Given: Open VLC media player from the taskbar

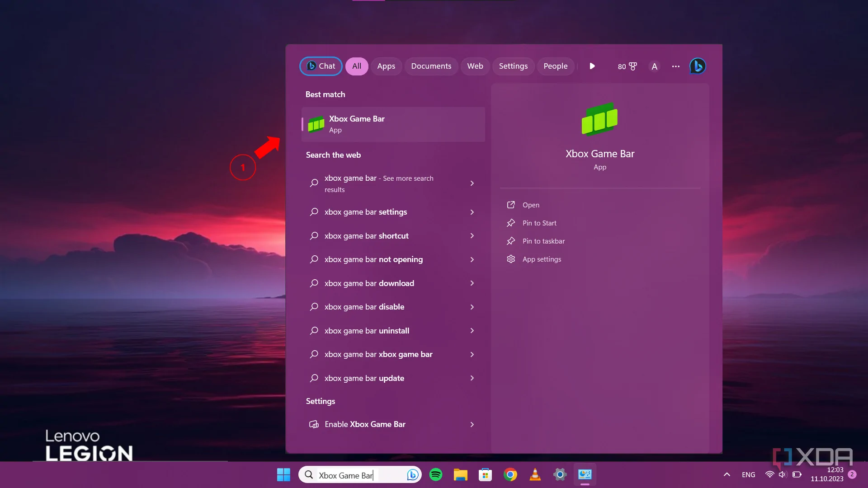Looking at the screenshot, I should pos(535,474).
